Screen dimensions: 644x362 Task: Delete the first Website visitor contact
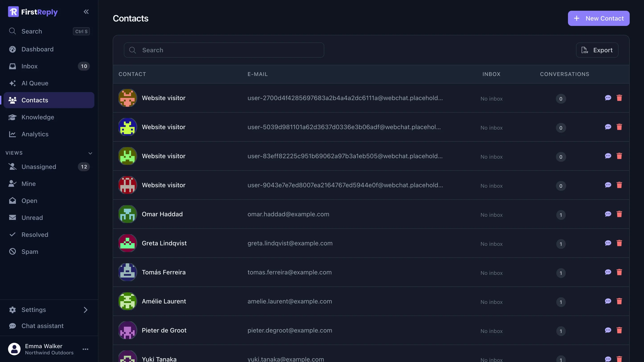click(619, 98)
